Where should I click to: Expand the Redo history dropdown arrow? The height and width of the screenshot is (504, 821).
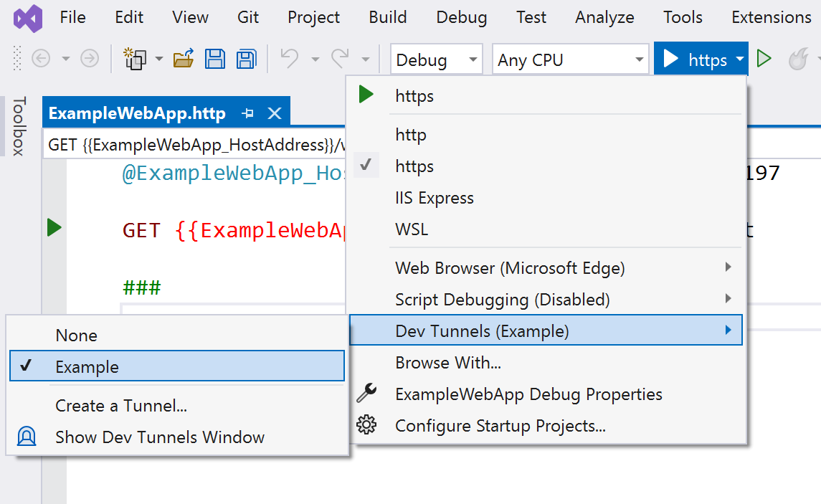(366, 59)
